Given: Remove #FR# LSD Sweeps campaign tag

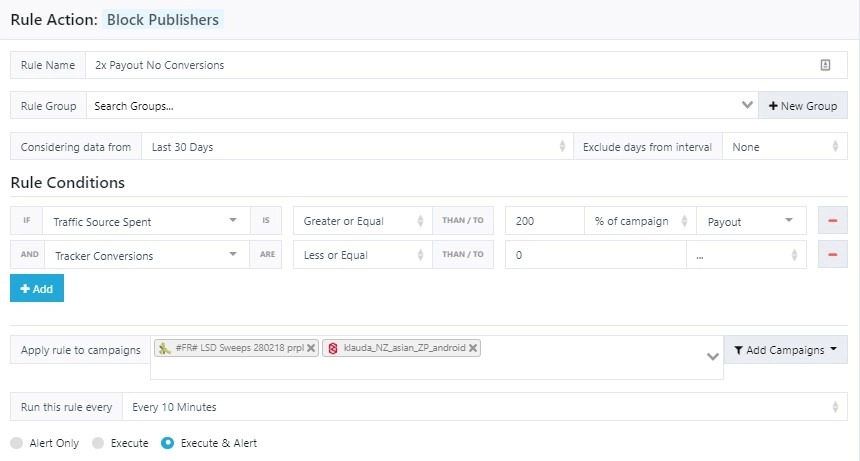Looking at the screenshot, I should (x=310, y=348).
